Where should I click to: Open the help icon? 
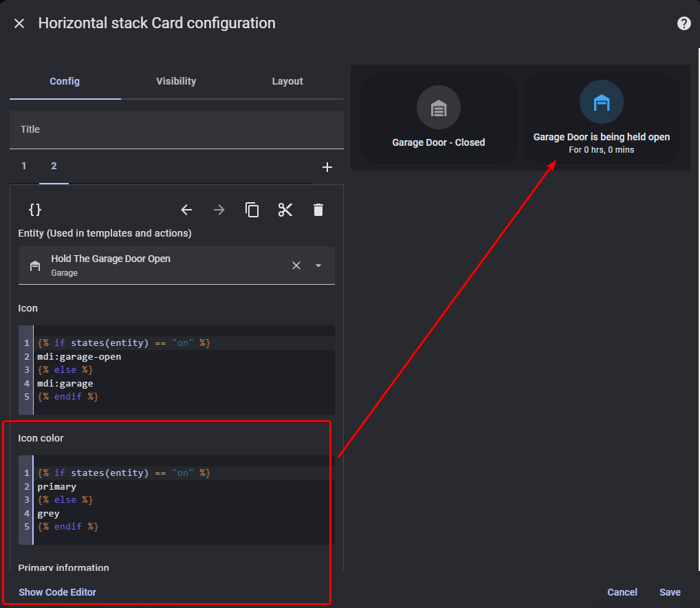pyautogui.click(x=683, y=23)
